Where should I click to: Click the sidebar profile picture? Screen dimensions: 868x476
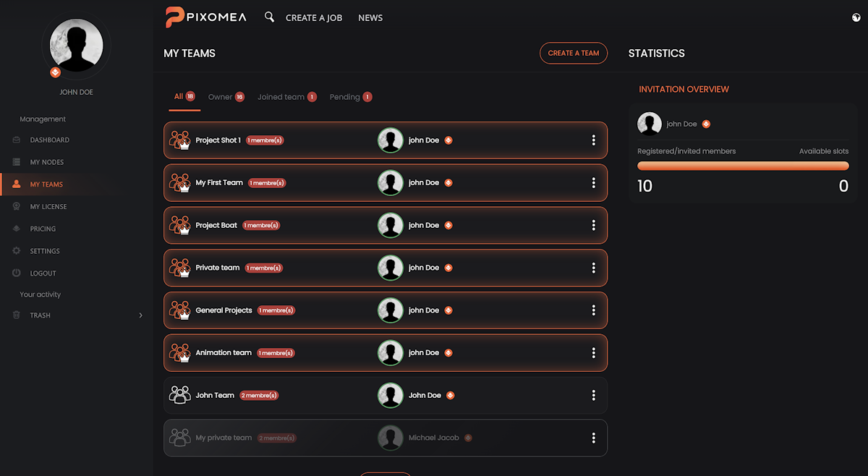[x=76, y=44]
